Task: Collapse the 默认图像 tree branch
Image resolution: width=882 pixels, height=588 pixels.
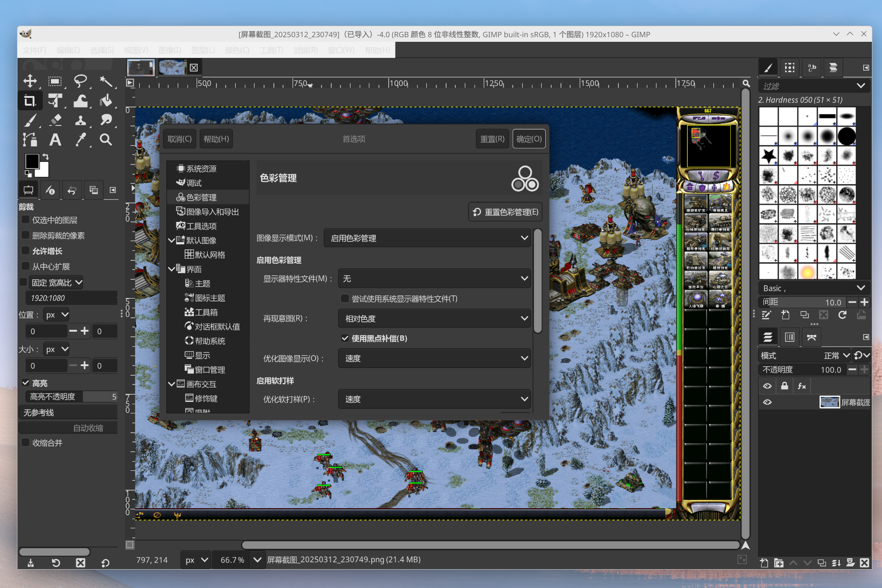Action: tap(171, 240)
